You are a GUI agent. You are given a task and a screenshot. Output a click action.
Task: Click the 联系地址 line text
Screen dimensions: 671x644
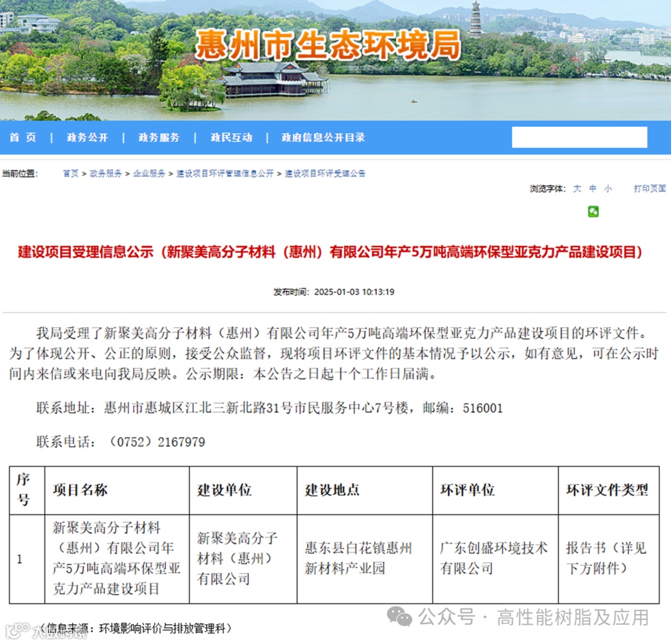click(x=270, y=408)
